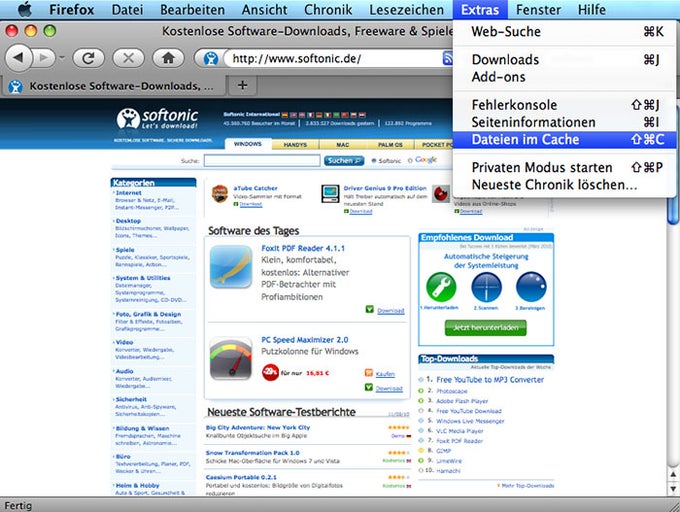Click the Foxit PDF Reader thumbnail
Viewport: 680px width, 512px height.
231,267
